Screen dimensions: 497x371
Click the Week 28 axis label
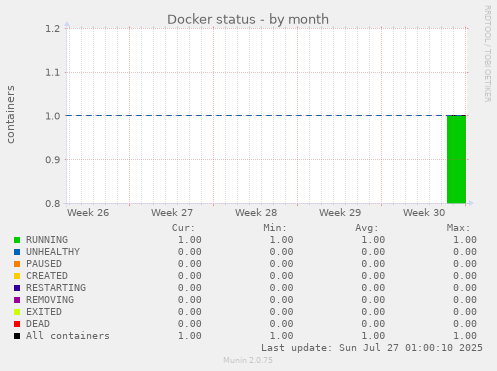(x=256, y=213)
